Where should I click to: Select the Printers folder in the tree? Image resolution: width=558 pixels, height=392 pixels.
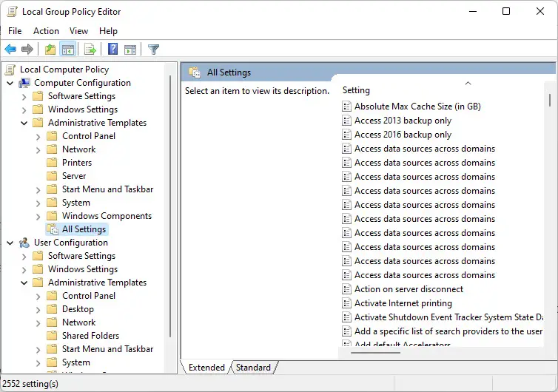(77, 163)
